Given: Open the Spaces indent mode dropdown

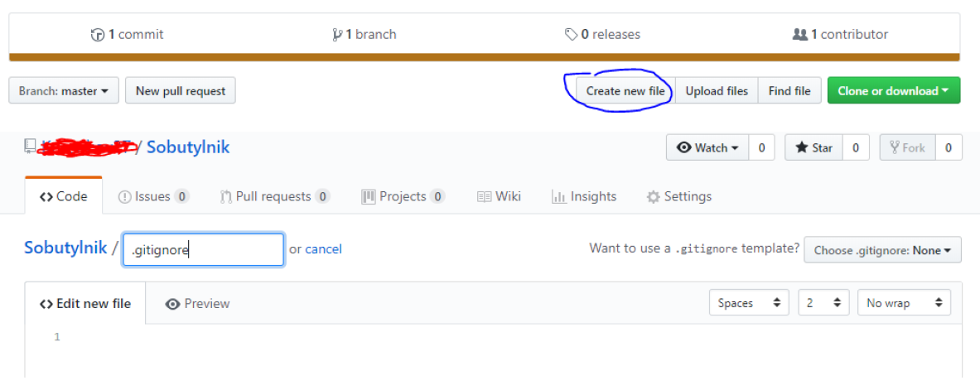Looking at the screenshot, I should (750, 303).
